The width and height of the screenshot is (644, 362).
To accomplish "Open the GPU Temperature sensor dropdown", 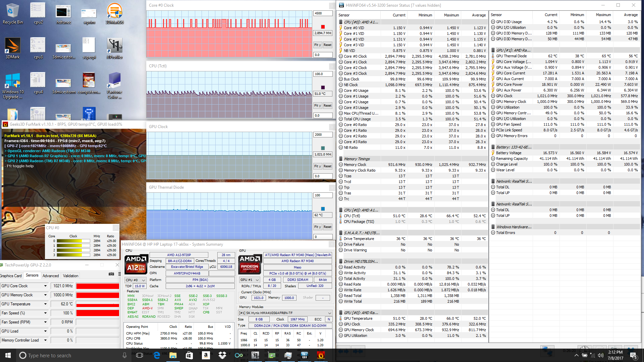I will click(45, 304).
